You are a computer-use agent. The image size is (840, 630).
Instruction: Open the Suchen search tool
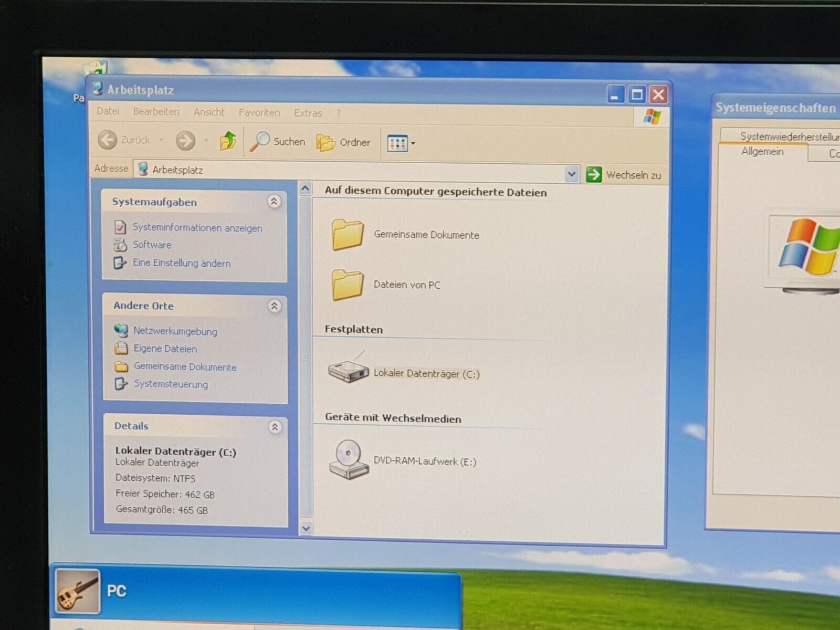(x=277, y=142)
